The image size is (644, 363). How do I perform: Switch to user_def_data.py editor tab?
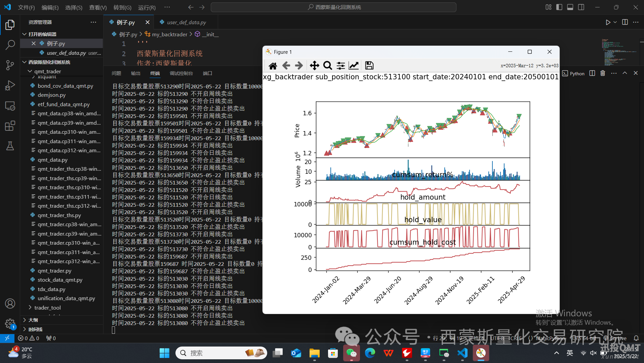point(186,22)
